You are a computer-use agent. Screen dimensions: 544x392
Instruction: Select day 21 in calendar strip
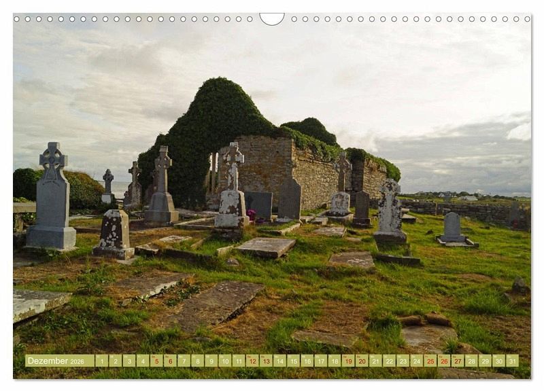pos(376,361)
